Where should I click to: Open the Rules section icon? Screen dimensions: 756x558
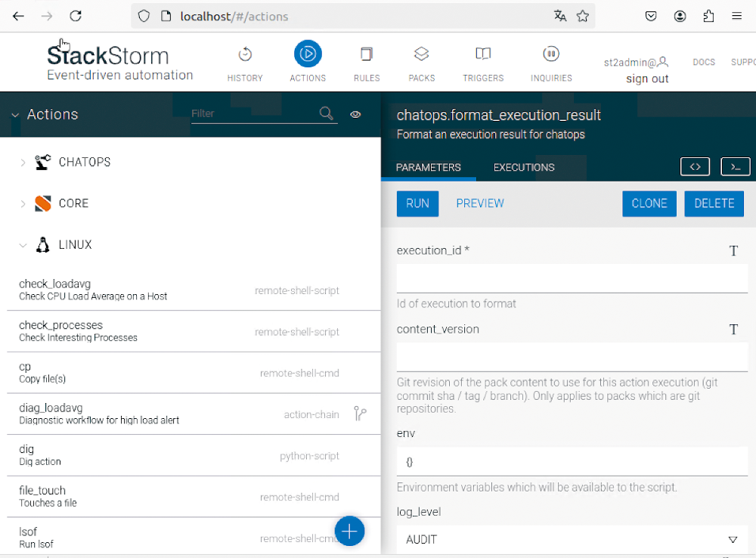(367, 54)
